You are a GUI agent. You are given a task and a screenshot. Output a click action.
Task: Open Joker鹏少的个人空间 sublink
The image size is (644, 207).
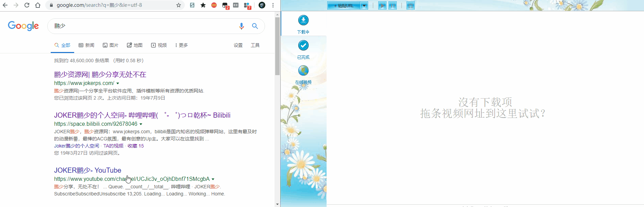77,146
